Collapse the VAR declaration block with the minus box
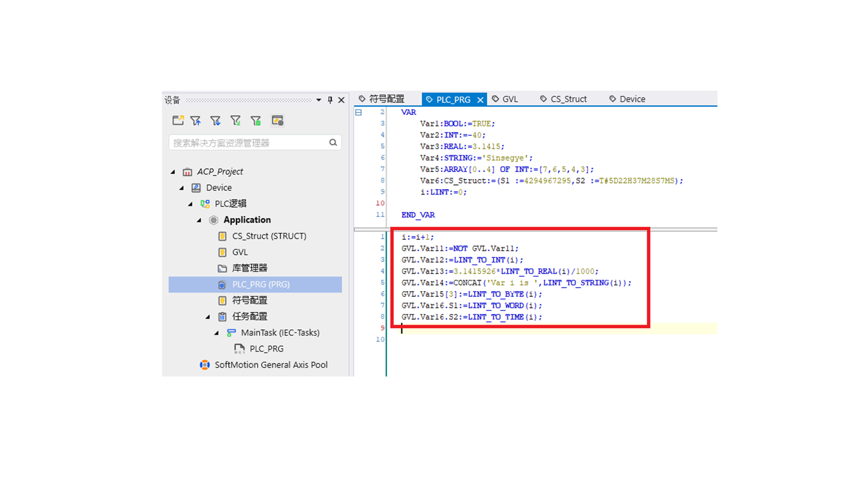This screenshot has height=488, width=868. [x=359, y=113]
